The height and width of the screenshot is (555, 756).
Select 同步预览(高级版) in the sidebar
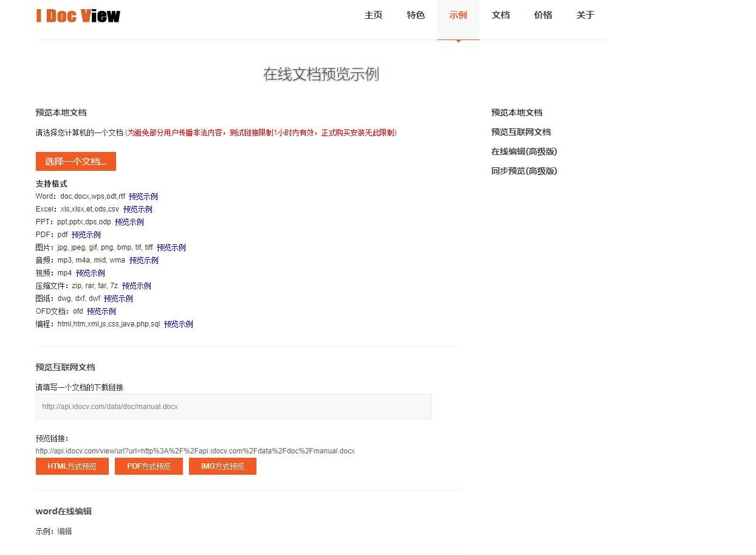click(x=524, y=171)
